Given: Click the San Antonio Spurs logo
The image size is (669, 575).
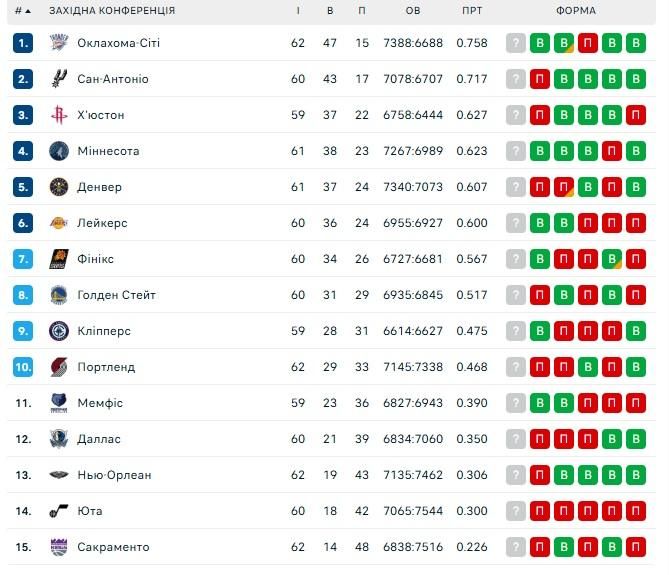Looking at the screenshot, I should click(x=57, y=79).
